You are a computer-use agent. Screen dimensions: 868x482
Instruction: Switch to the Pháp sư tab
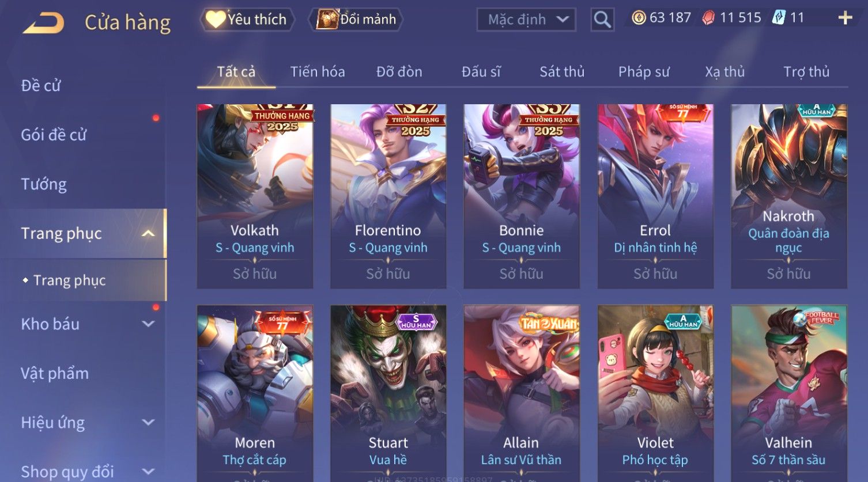coord(644,71)
